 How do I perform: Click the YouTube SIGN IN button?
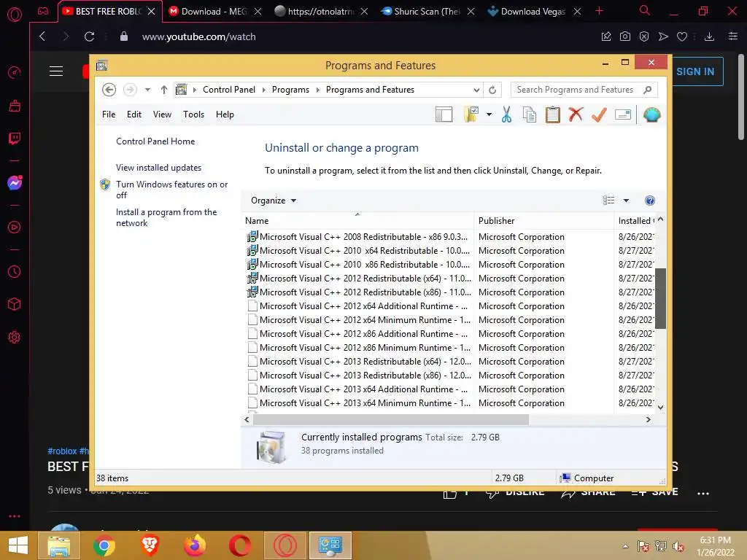697,71
